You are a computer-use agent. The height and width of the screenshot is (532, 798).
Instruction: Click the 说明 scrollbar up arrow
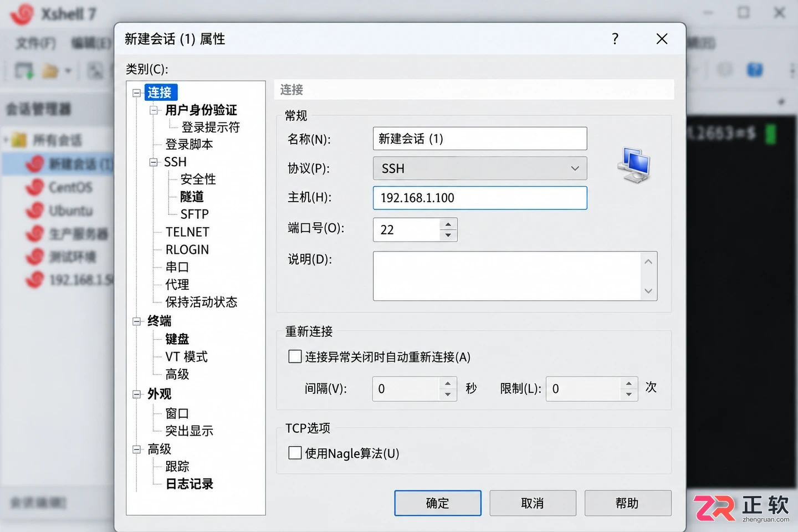(648, 261)
